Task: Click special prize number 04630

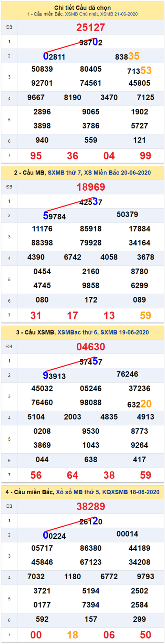Action: (91, 347)
